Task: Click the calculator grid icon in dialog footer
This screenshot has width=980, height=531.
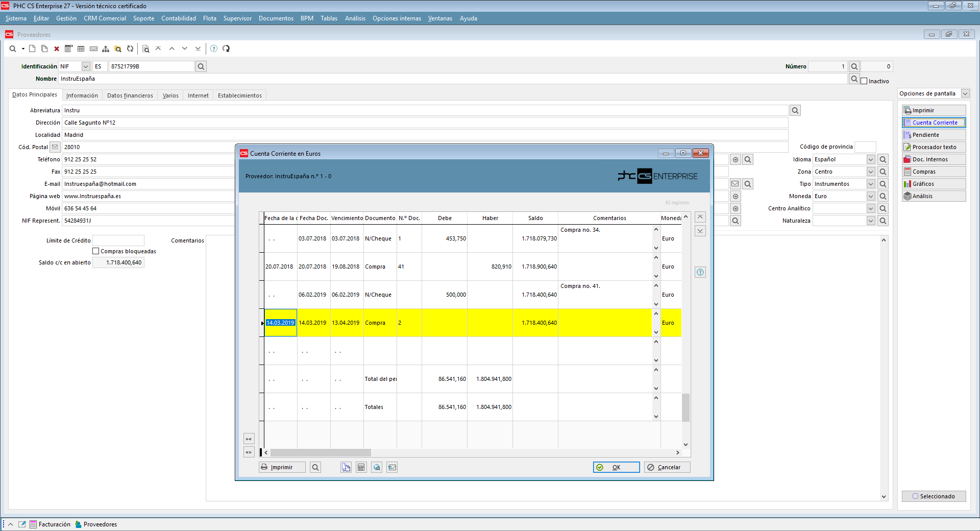Action: [x=361, y=467]
